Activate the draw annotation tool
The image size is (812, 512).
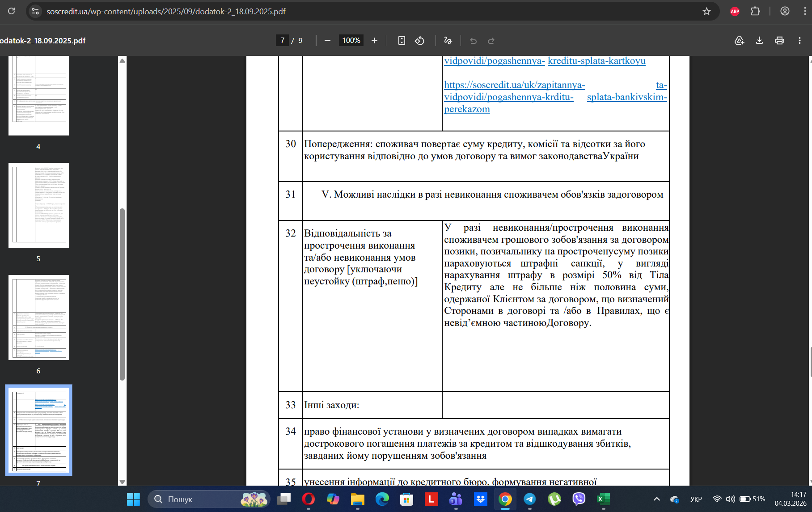point(448,41)
